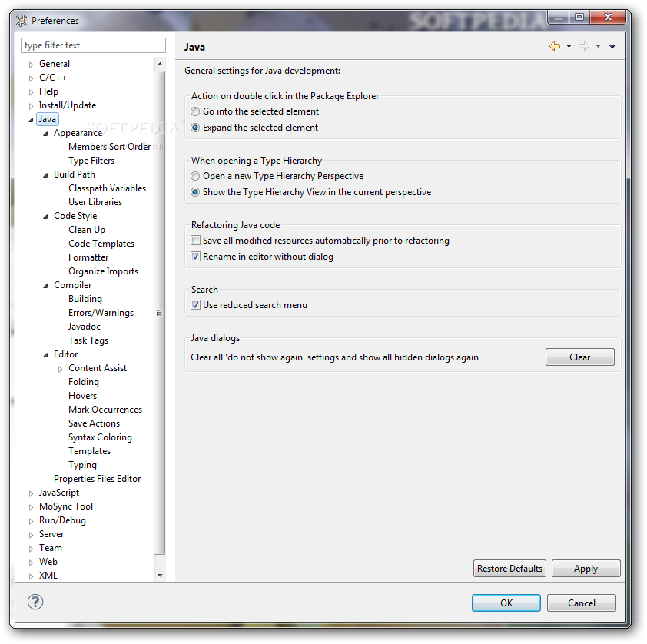The image size is (647, 644).
Task: Click tree scrollbar down arrow
Action: click(160, 575)
